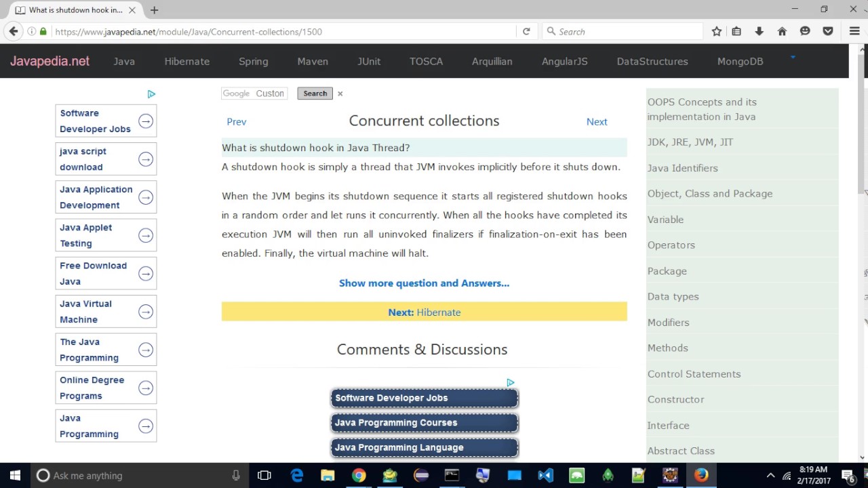Open a new browser tab
The height and width of the screenshot is (488, 868).
click(155, 10)
